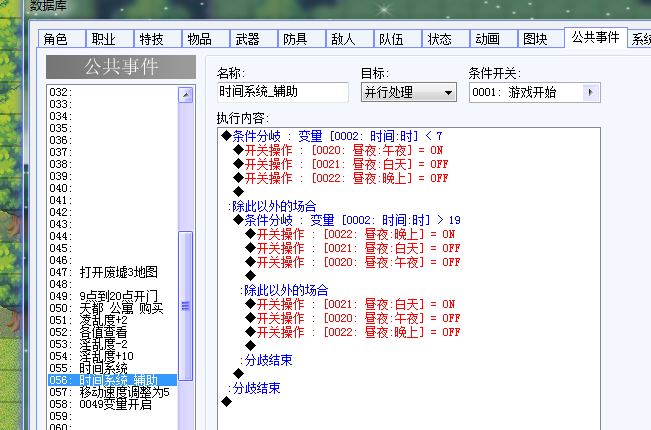Open the 条件开关 selector arrow button
The height and width of the screenshot is (430, 651).
[x=590, y=92]
